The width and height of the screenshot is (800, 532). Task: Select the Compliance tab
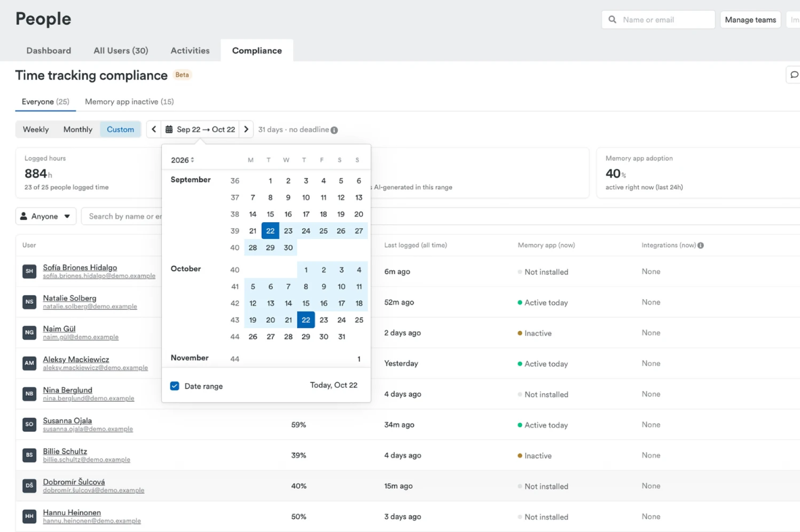click(257, 51)
